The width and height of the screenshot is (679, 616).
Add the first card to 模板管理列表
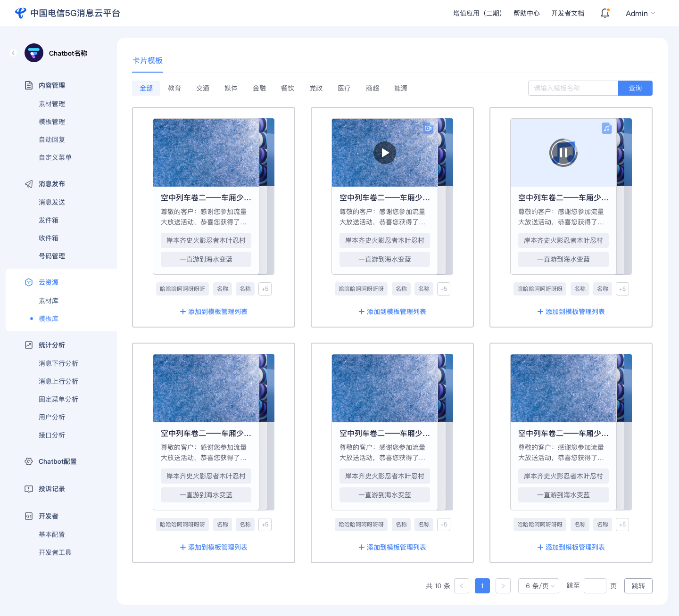click(x=214, y=312)
